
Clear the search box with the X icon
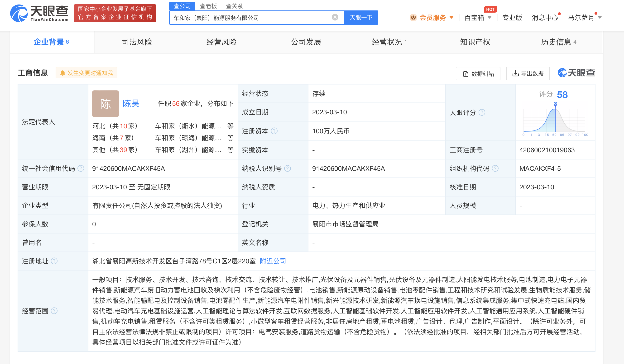pyautogui.click(x=335, y=17)
